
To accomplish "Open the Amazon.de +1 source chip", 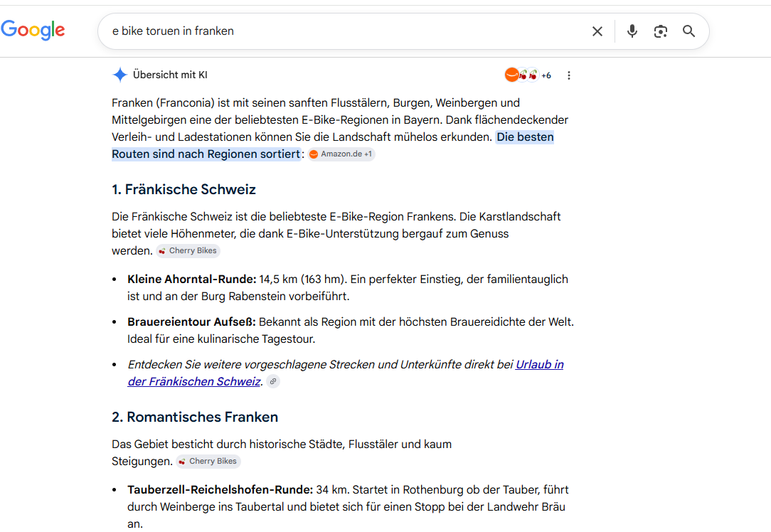I will (341, 154).
